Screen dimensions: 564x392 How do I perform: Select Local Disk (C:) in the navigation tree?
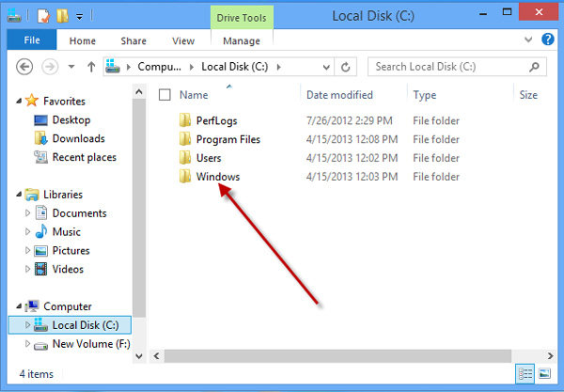coord(86,325)
